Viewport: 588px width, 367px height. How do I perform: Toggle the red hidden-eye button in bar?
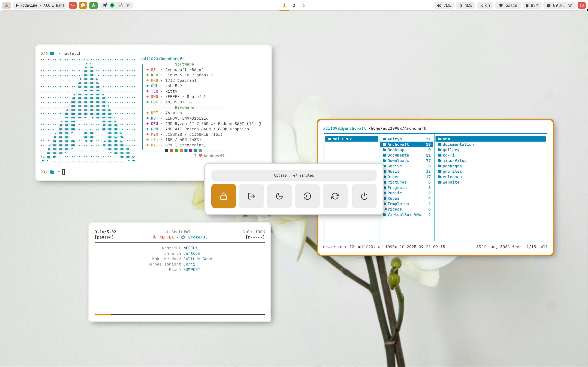[73, 5]
